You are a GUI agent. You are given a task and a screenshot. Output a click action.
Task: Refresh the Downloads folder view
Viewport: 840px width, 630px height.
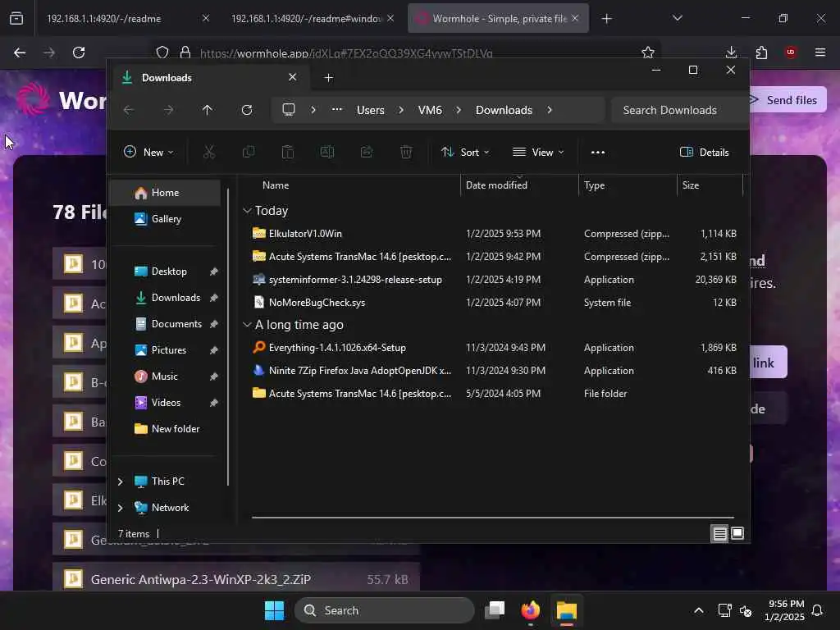pyautogui.click(x=247, y=110)
